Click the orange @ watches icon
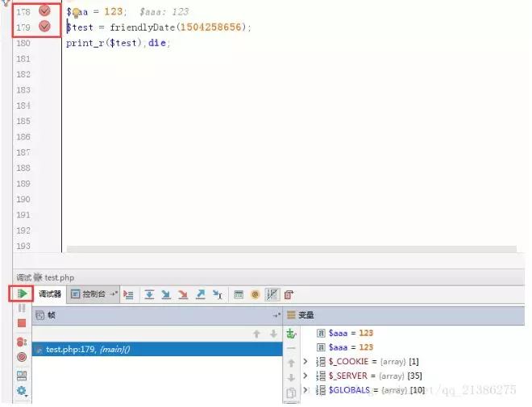The height and width of the screenshot is (407, 532). 256,294
